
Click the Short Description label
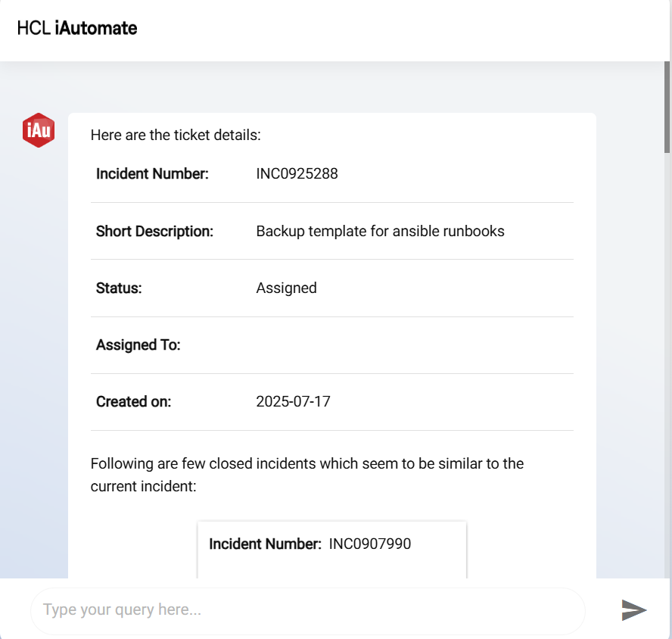point(154,231)
